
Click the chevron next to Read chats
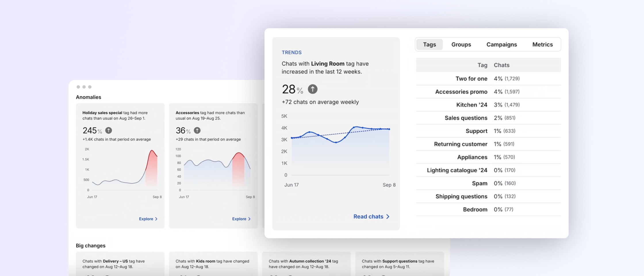[388, 216]
